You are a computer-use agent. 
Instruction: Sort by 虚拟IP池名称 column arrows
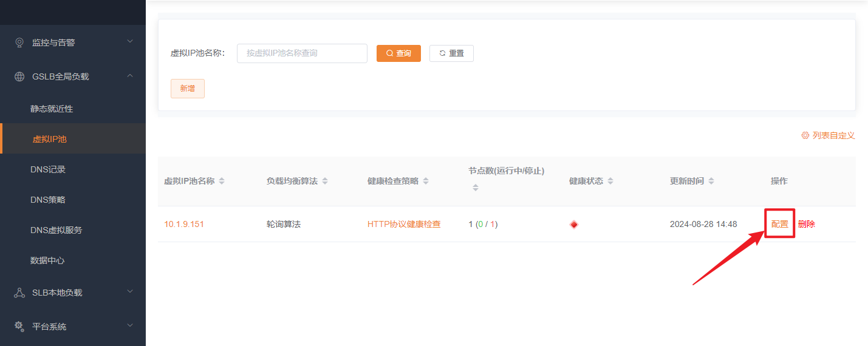(x=222, y=181)
